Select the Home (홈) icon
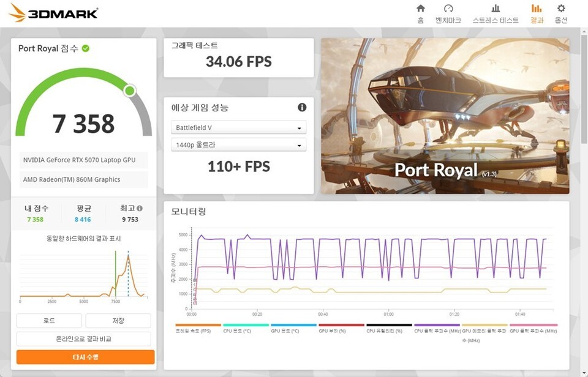 tap(420, 12)
